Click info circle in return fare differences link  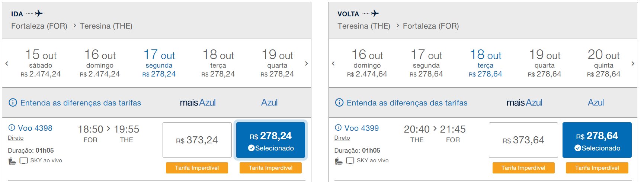coord(339,103)
